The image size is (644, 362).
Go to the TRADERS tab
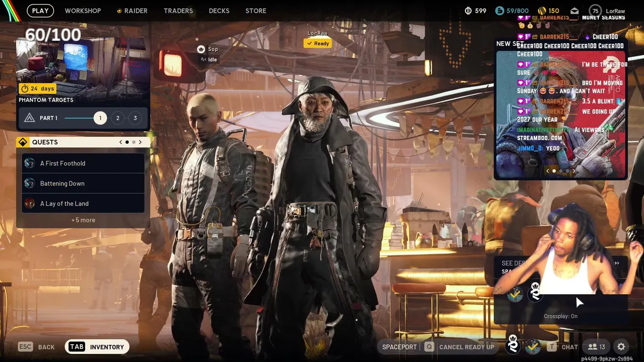178,11
